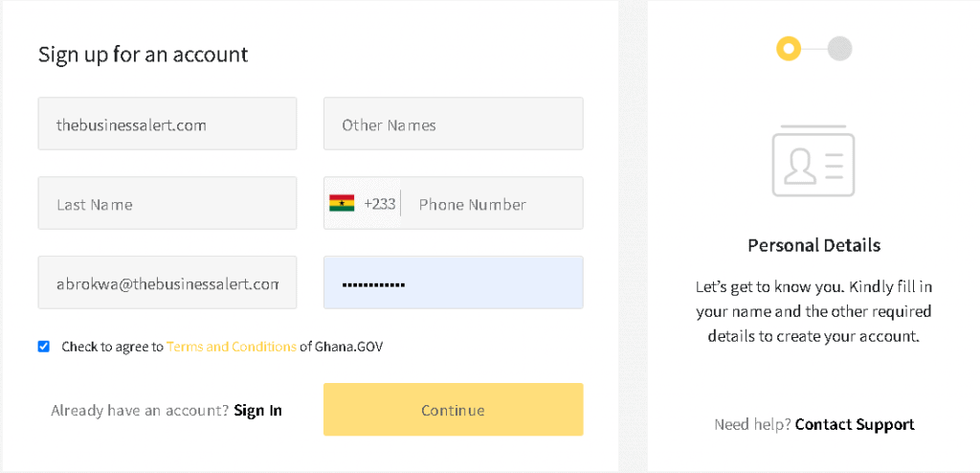The image size is (980, 473).
Task: Click the 'Sign up for an account' heading
Action: pyautogui.click(x=144, y=55)
